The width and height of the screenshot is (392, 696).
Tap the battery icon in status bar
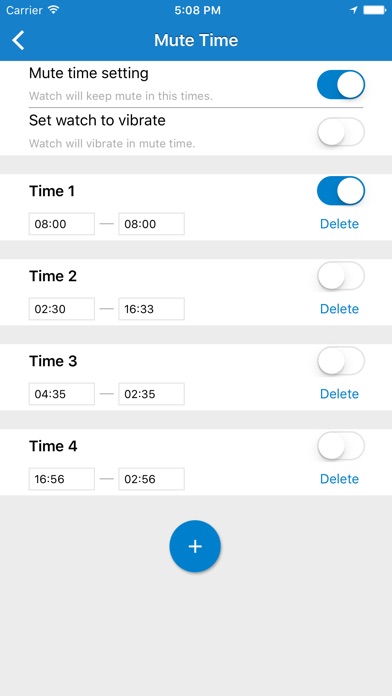click(374, 10)
